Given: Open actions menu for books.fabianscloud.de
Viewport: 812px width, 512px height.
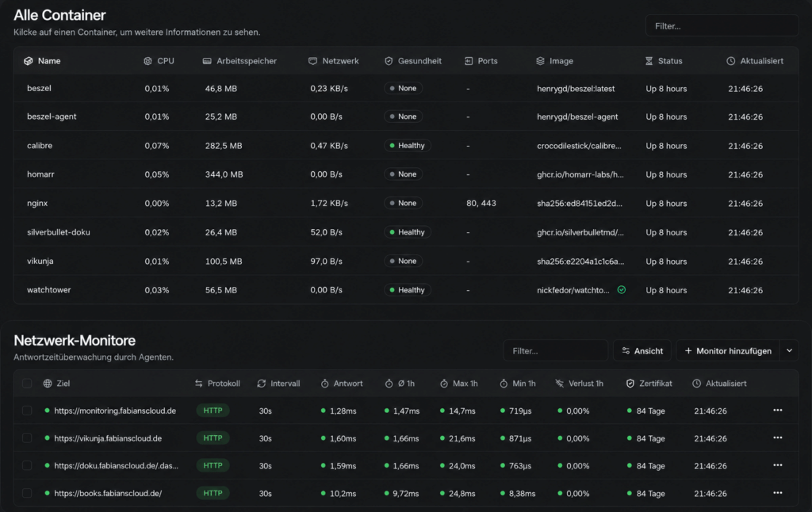Looking at the screenshot, I should pos(778,493).
